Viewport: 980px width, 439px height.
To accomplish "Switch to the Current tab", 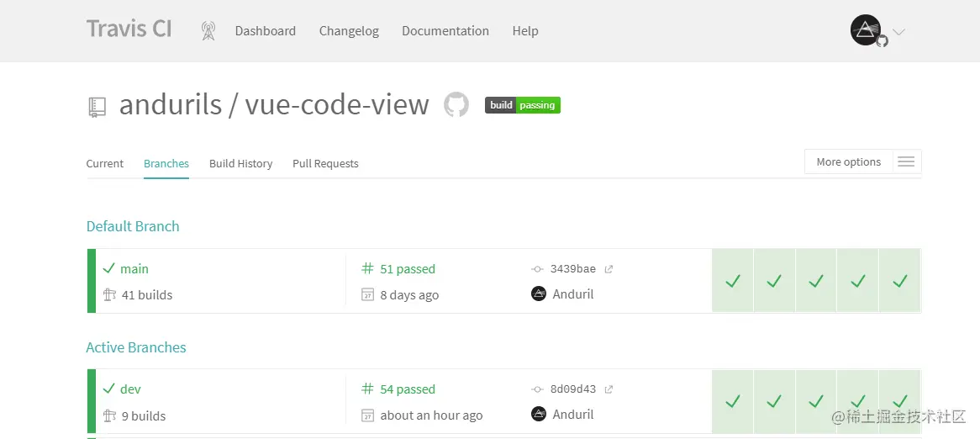I will click(x=104, y=163).
